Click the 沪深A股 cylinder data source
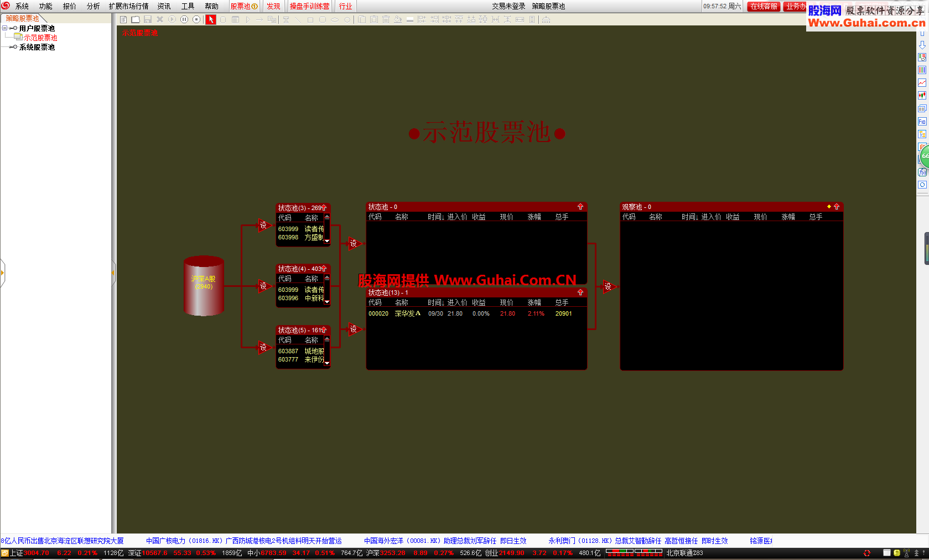Screen dimensions: 929x560 204,286
